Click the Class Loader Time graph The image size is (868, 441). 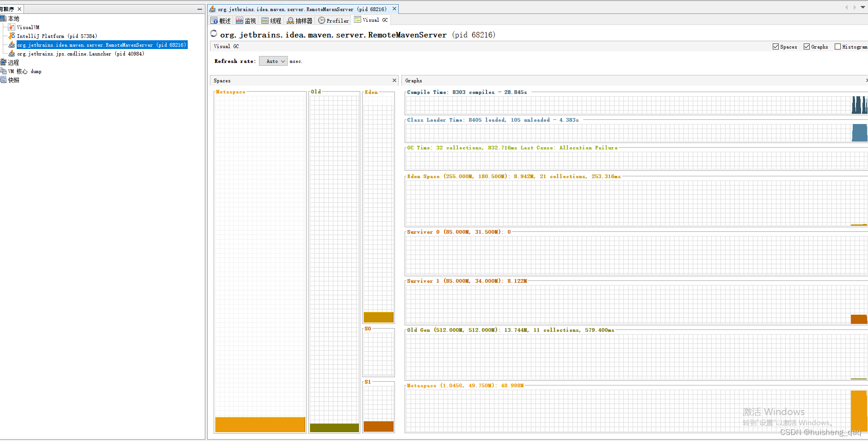[x=636, y=132]
